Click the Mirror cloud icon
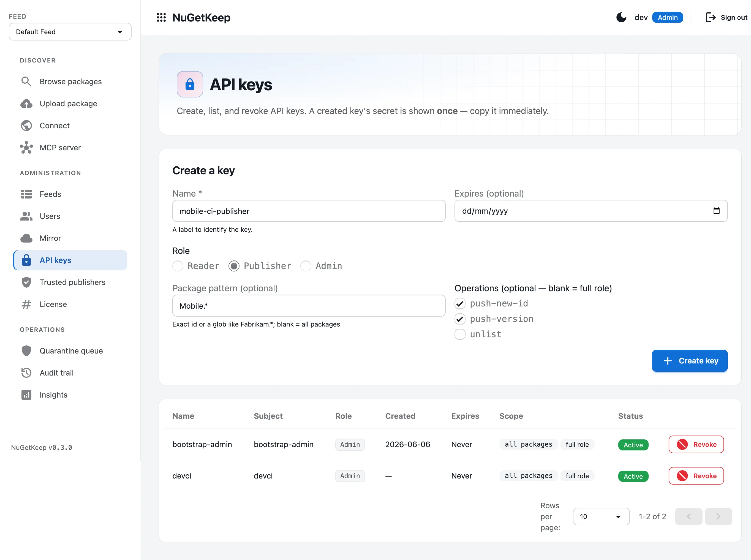Viewport: 751px width, 560px height. click(x=26, y=238)
